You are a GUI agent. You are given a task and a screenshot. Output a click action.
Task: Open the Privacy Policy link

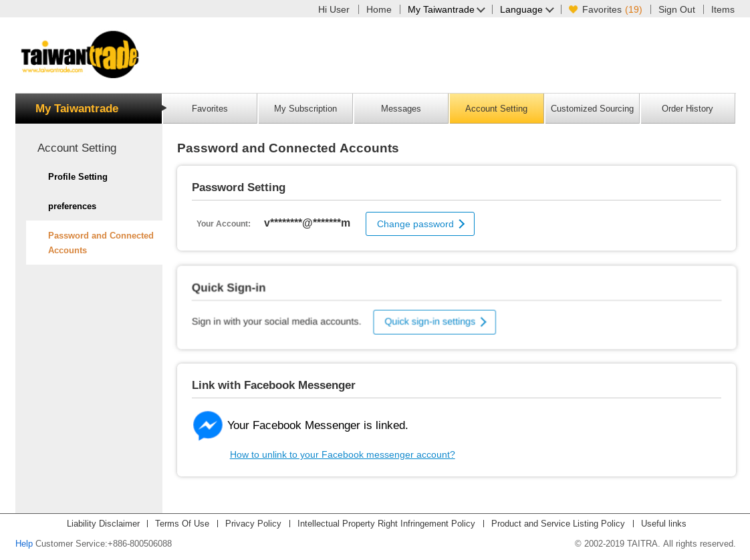[x=253, y=524]
